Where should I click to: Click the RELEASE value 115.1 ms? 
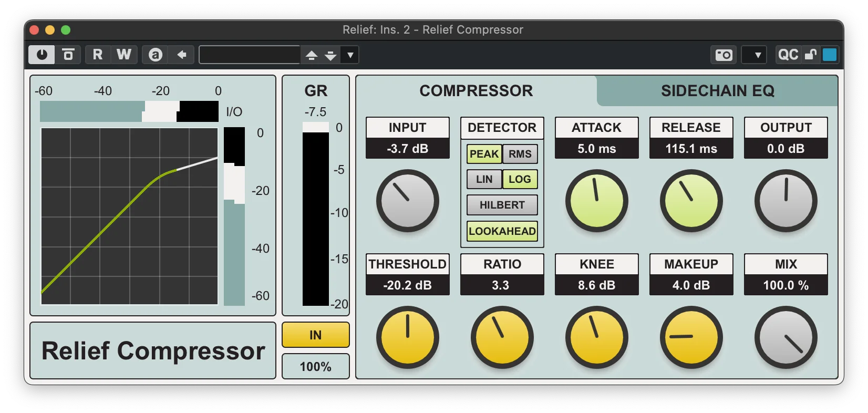coord(691,149)
